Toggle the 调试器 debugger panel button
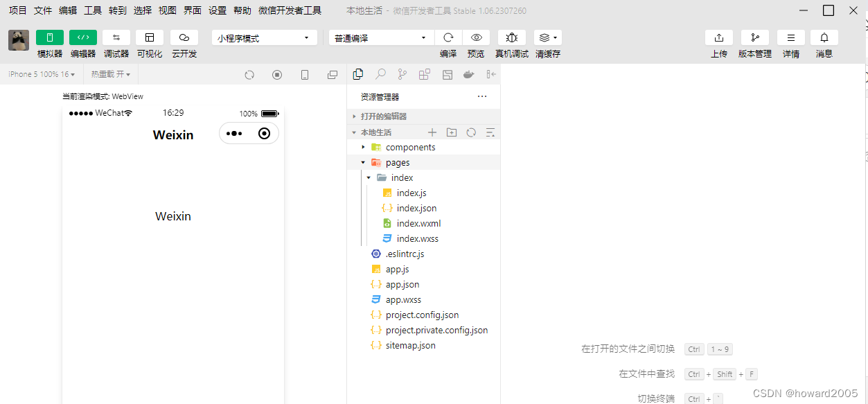The height and width of the screenshot is (404, 868). click(116, 37)
